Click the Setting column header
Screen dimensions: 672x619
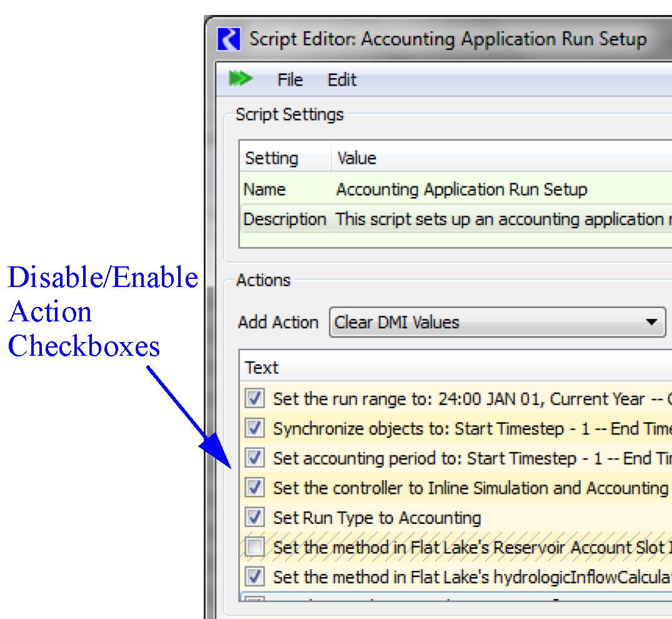point(272,158)
